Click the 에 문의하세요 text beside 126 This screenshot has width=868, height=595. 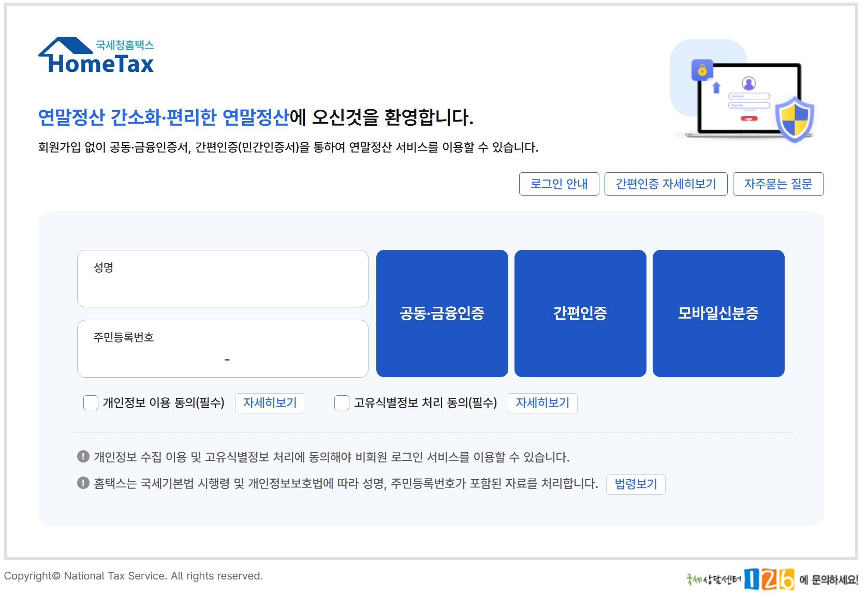tap(824, 580)
